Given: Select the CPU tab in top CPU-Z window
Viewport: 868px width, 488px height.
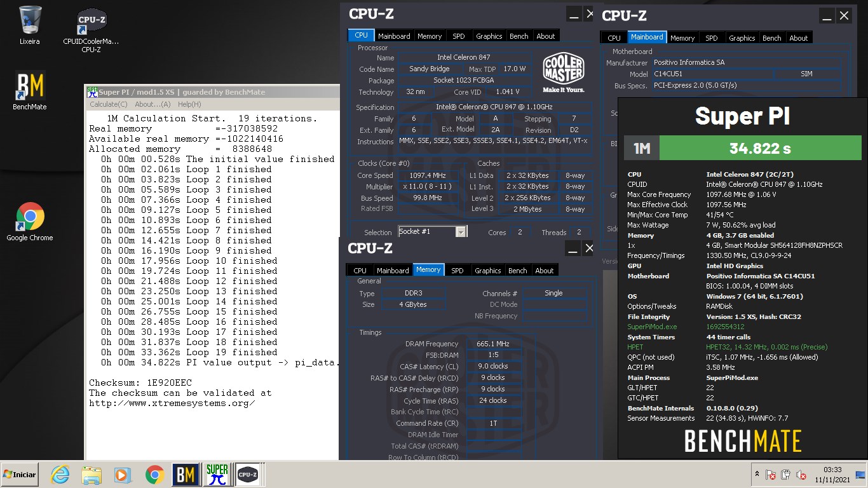Looking at the screenshot, I should [361, 36].
